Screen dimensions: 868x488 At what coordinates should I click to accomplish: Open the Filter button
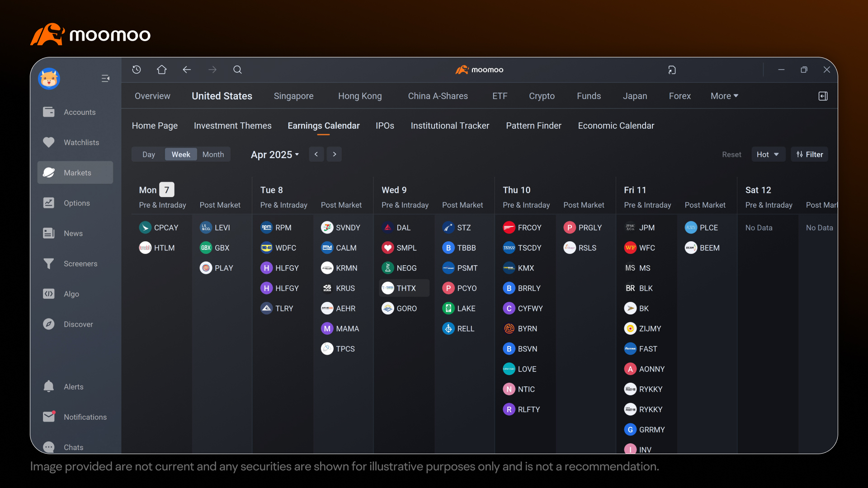click(x=809, y=154)
